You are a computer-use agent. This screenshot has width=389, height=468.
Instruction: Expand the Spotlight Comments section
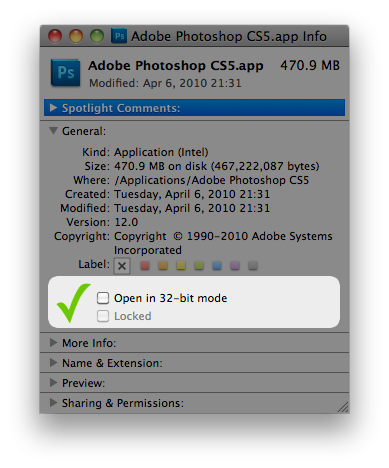tap(53, 108)
